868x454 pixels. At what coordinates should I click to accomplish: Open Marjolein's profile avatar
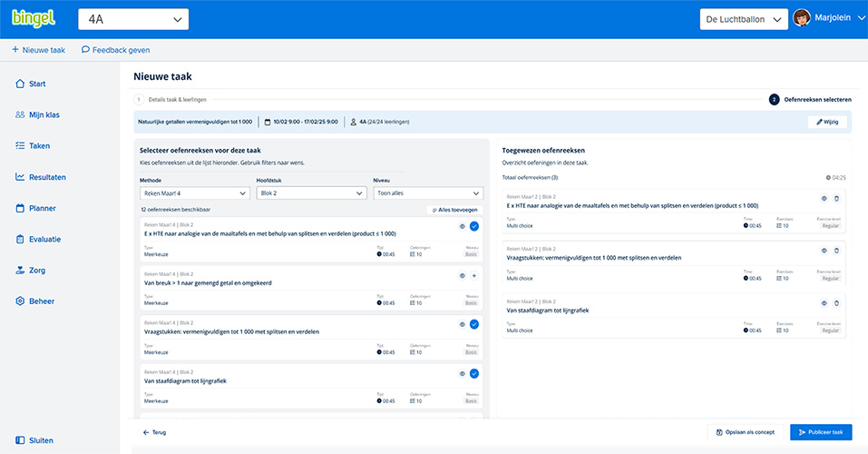tap(802, 19)
